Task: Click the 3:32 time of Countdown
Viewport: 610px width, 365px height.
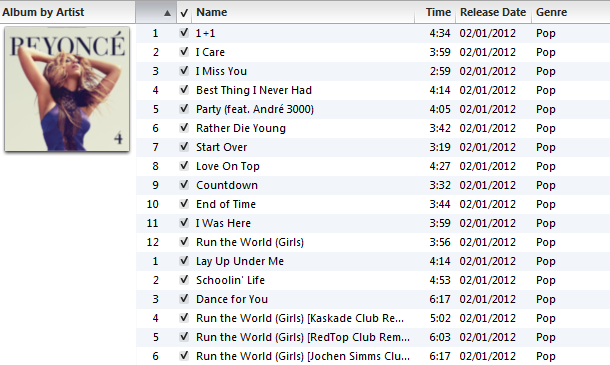Action: coord(440,185)
